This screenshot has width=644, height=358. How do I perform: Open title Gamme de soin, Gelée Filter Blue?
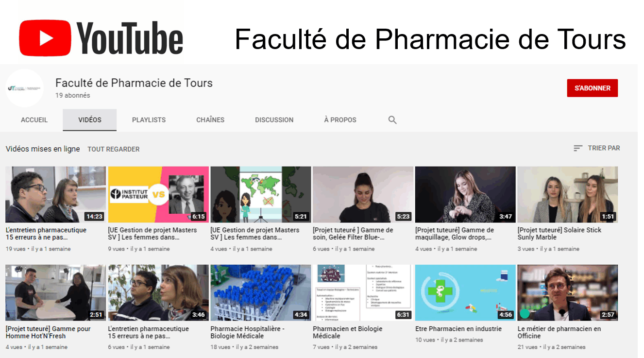(353, 234)
